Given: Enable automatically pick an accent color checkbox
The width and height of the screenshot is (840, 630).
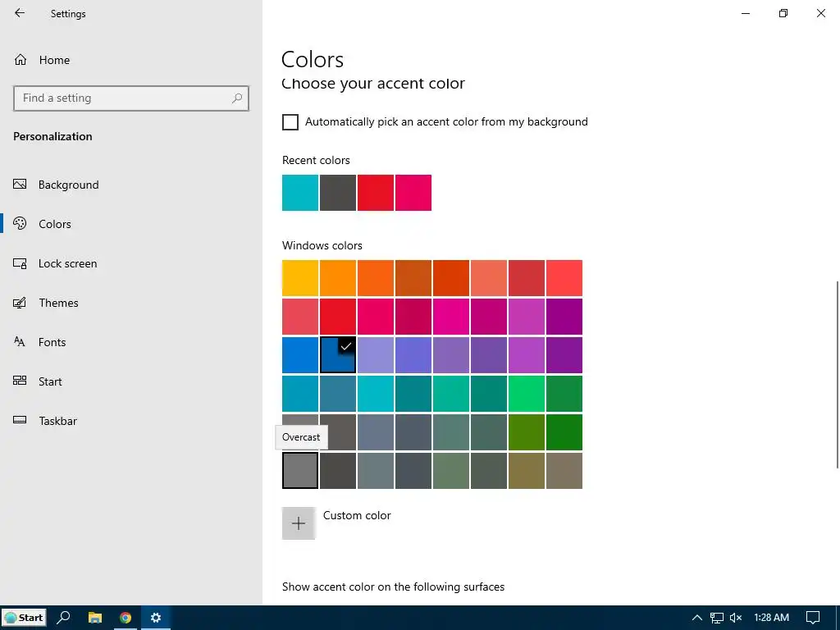Looking at the screenshot, I should point(290,122).
